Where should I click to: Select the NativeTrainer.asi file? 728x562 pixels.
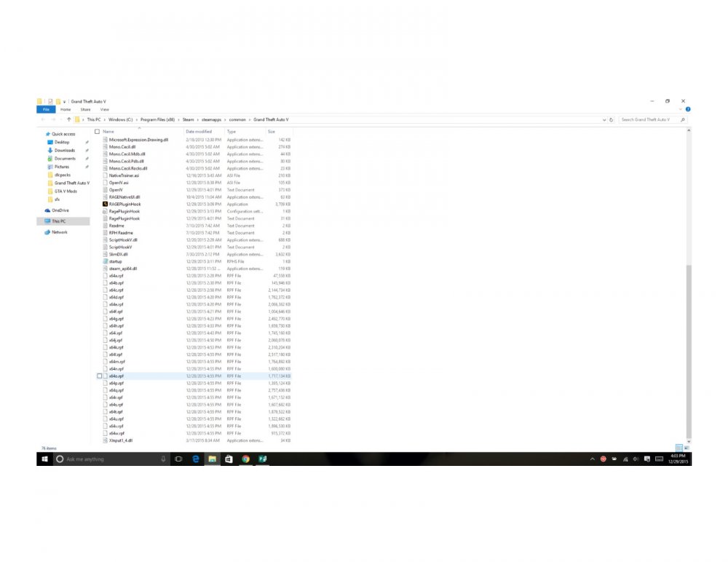pos(124,176)
